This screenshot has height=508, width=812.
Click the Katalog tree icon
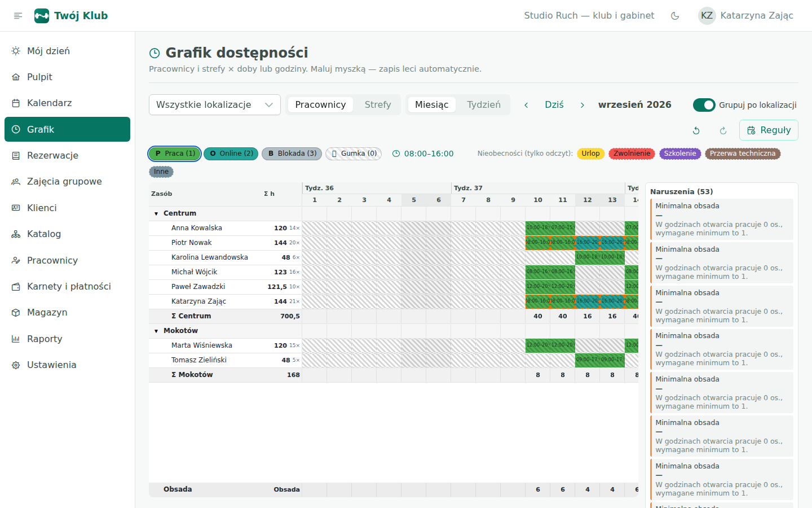pyautogui.click(x=16, y=234)
